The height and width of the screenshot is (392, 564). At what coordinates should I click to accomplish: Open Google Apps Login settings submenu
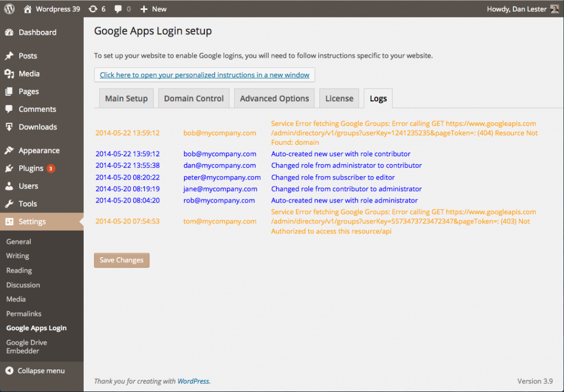[36, 328]
